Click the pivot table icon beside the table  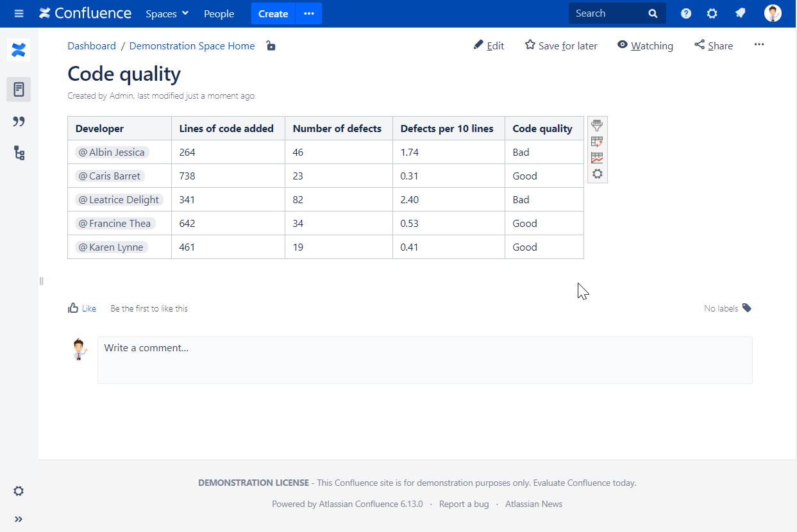(x=597, y=142)
